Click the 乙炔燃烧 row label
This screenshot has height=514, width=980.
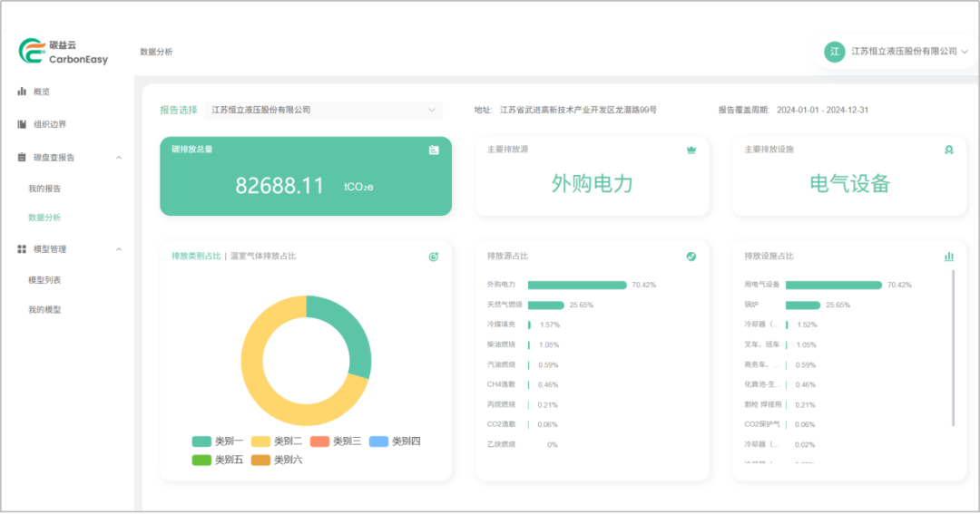501,445
